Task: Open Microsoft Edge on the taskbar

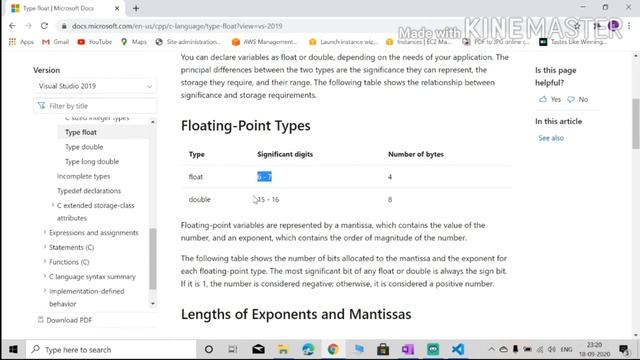Action: point(308,349)
